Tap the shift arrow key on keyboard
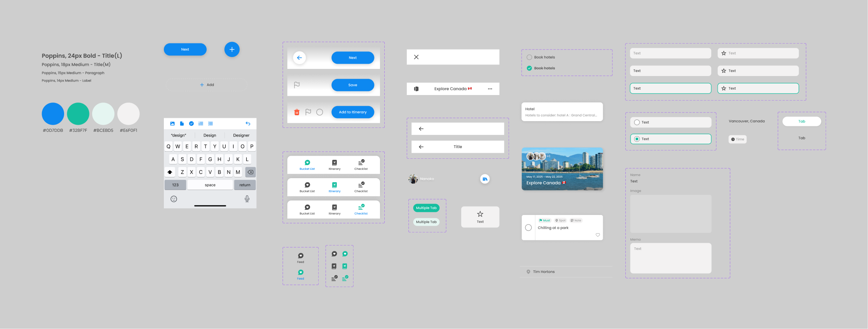868x329 pixels. tap(170, 172)
